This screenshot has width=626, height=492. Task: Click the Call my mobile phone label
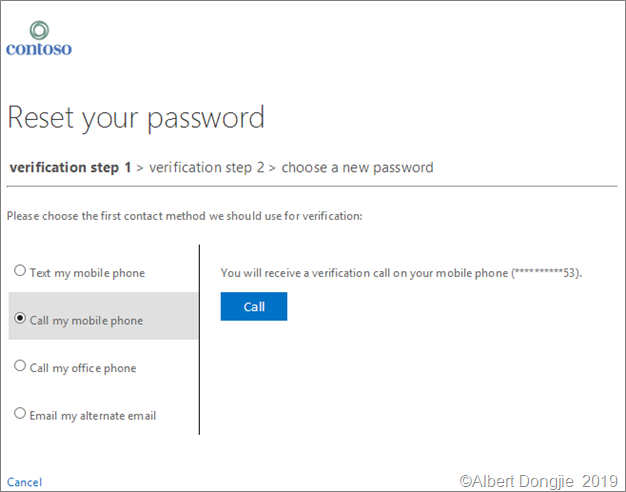(86, 321)
